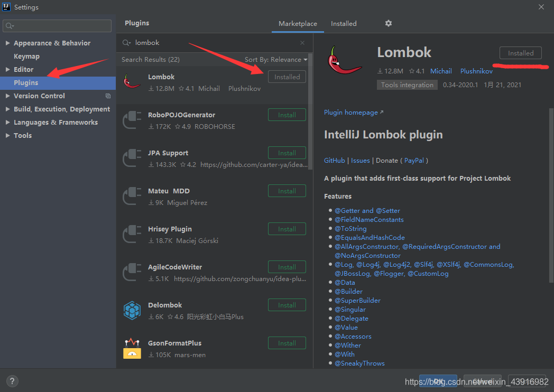554x392 pixels.
Task: Open the @ToString feature link
Action: [350, 228]
